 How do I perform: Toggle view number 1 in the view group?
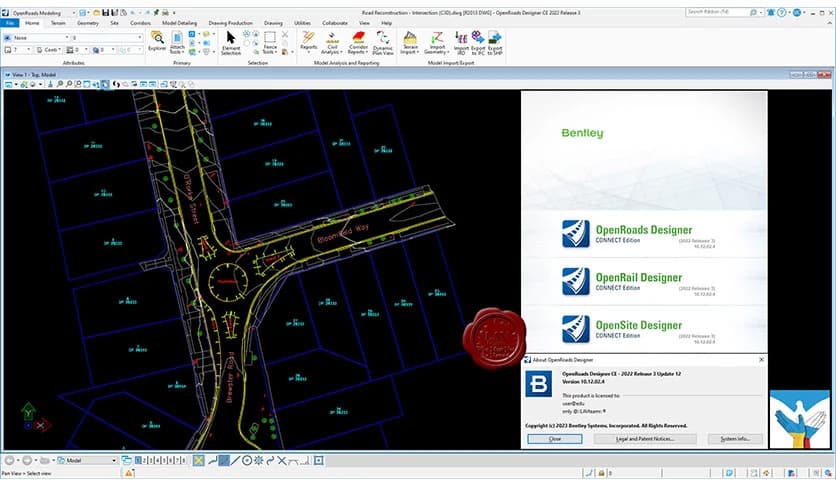pos(137,460)
